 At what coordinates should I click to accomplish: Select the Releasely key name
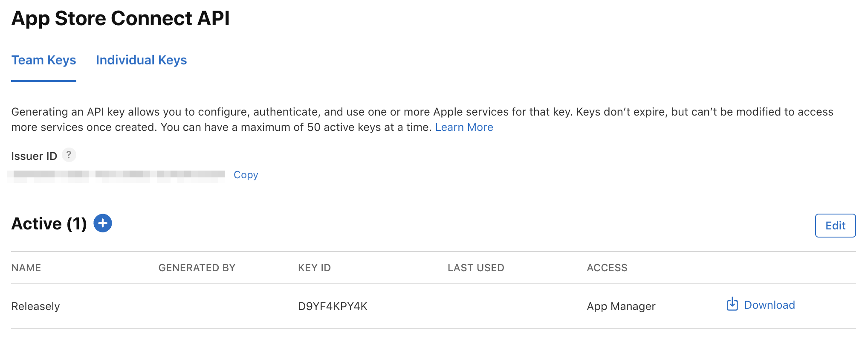[35, 306]
